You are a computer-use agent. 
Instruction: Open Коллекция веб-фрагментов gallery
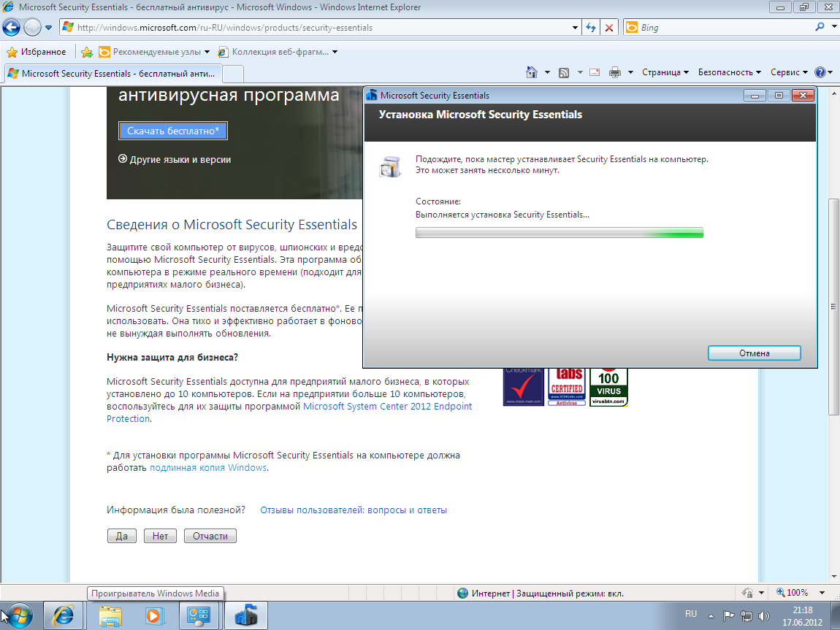[x=278, y=52]
